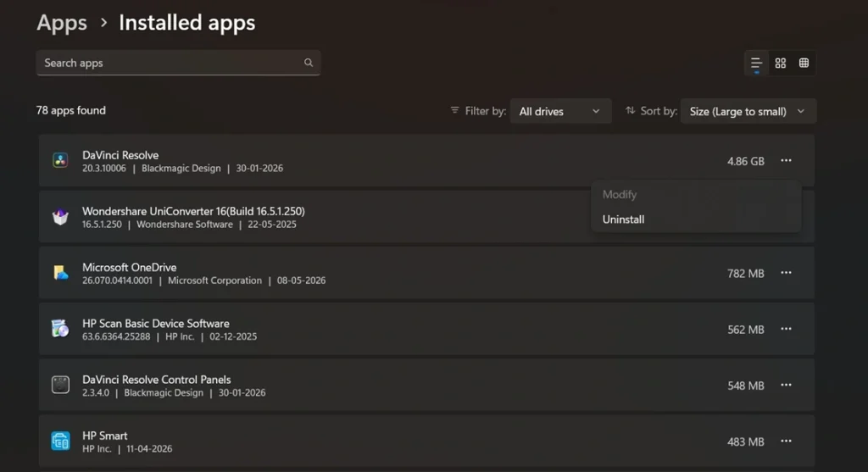This screenshot has width=868, height=472.
Task: Click the HP Inc. 11-04-2026 details line
Action: pos(127,449)
